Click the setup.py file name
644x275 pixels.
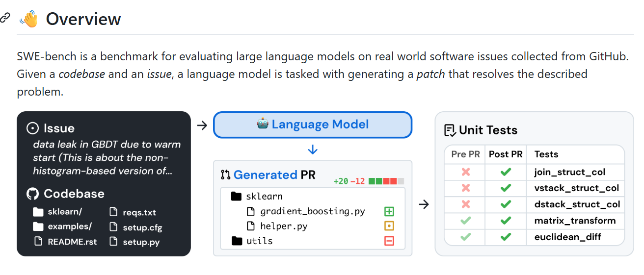[141, 242]
